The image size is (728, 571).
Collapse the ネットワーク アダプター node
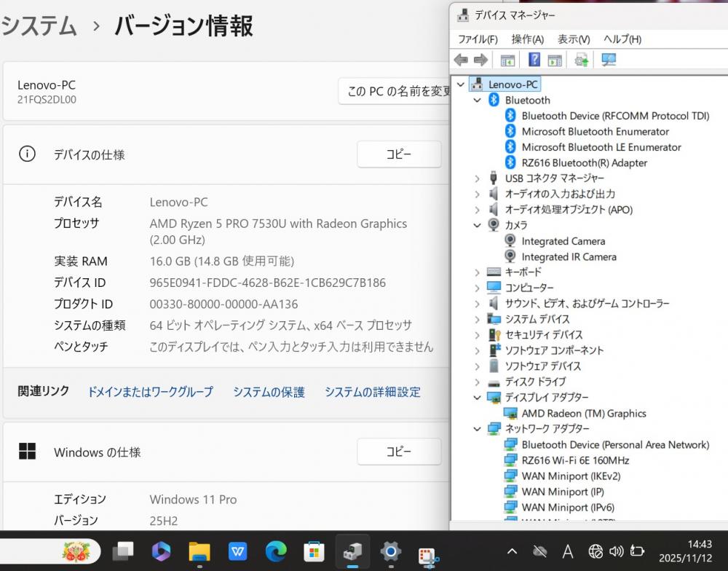point(478,429)
